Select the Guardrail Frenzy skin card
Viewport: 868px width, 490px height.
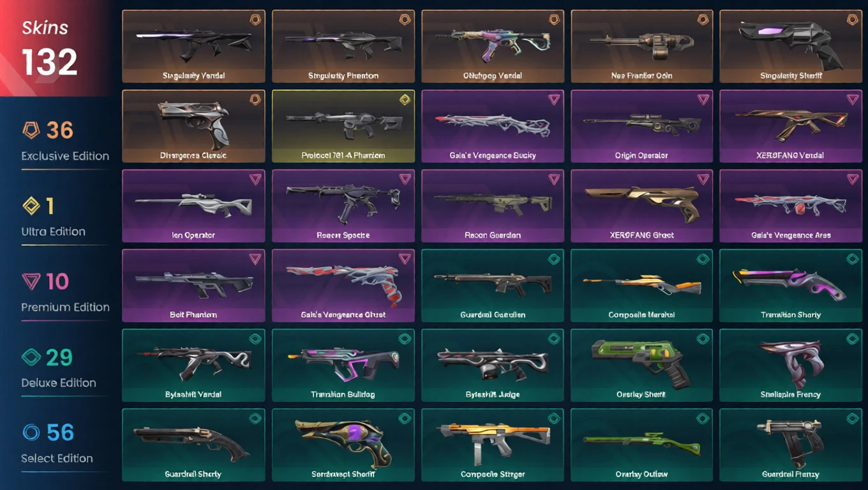point(791,445)
